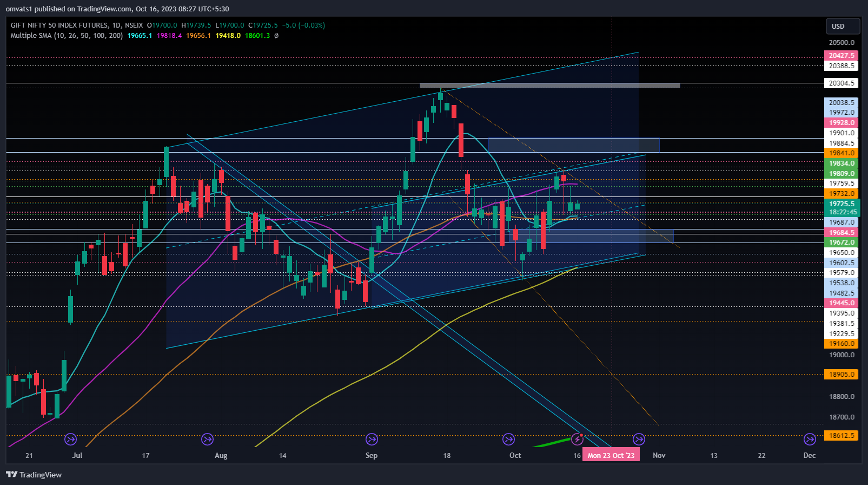This screenshot has height=485, width=868.
Task: Click the orange price label 18905.0
Action: [842, 375]
